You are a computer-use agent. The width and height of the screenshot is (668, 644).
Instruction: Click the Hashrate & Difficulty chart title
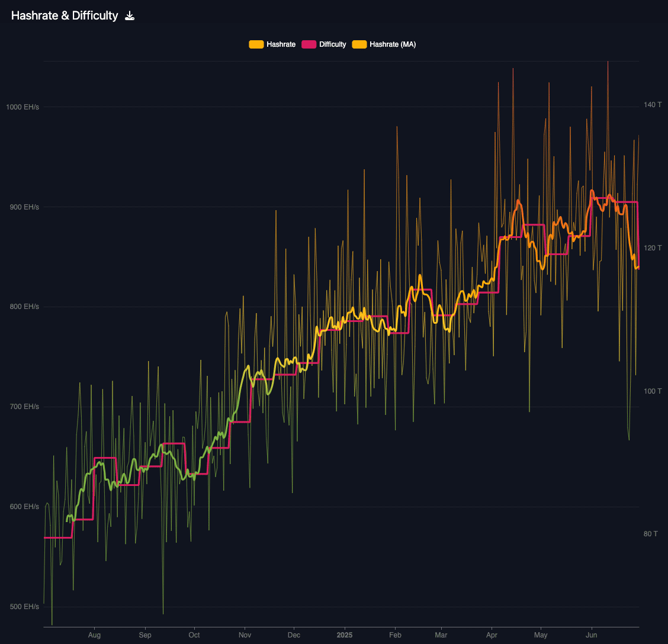65,15
